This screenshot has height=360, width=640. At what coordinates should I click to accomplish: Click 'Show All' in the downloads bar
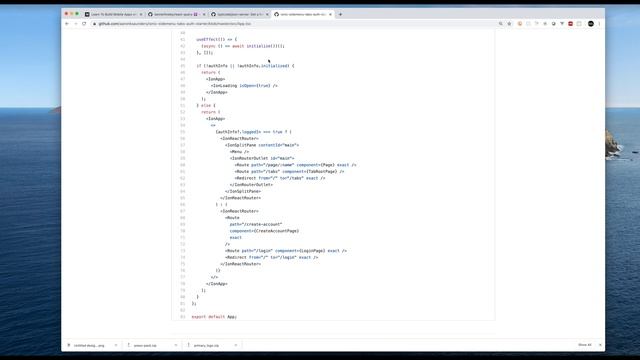[584, 345]
